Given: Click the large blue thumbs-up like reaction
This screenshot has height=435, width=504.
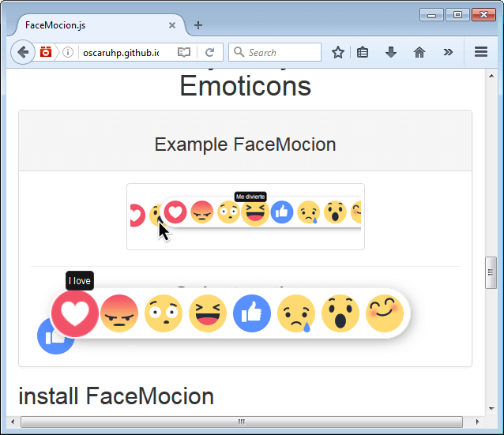Looking at the screenshot, I should 252,313.
